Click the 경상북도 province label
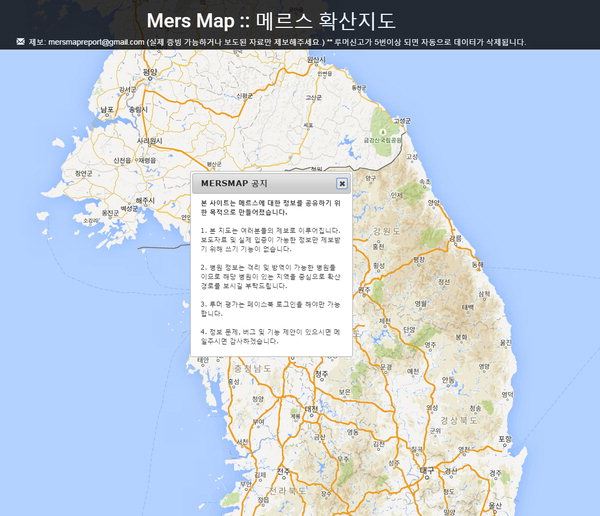600x516 pixels. click(459, 420)
